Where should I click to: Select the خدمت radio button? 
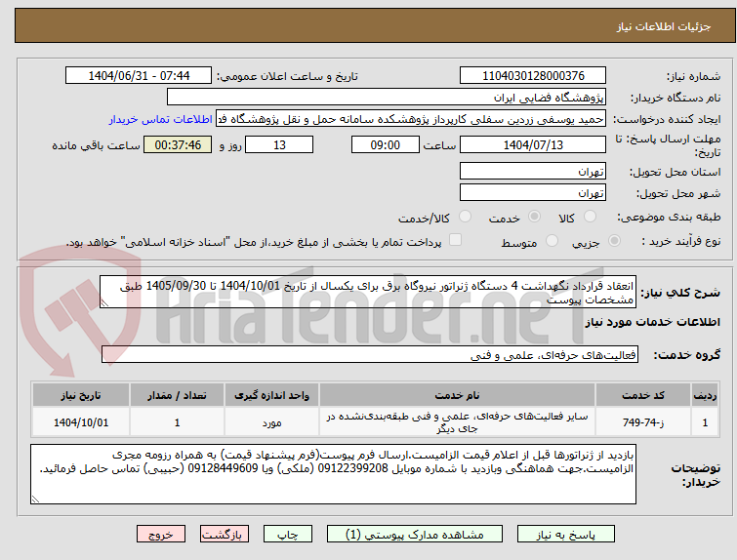click(x=534, y=217)
